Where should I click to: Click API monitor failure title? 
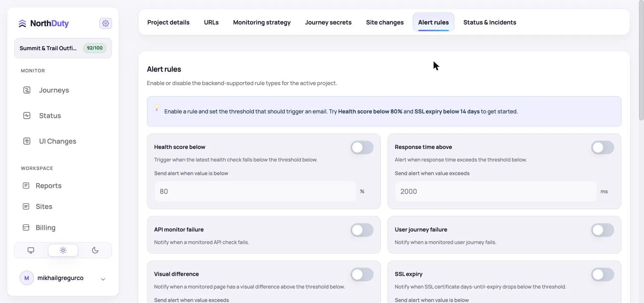179,229
